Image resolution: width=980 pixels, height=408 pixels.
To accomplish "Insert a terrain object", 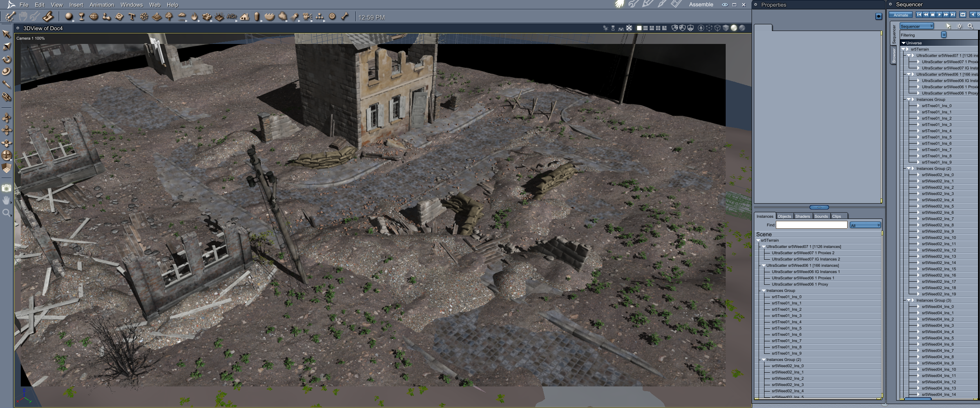I will (x=157, y=16).
